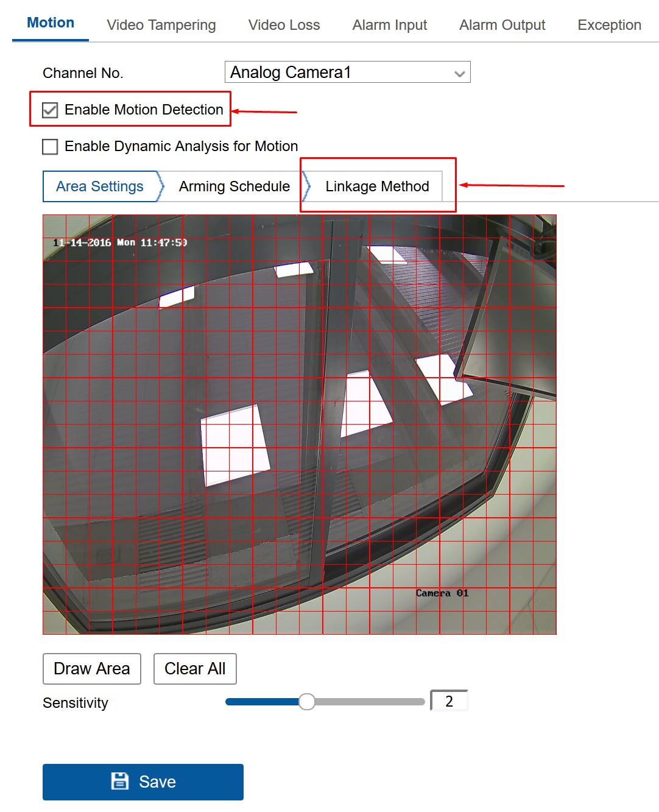Viewport: 659px width, 812px height.
Task: Go to the Alarm Input tab
Action: tap(390, 25)
